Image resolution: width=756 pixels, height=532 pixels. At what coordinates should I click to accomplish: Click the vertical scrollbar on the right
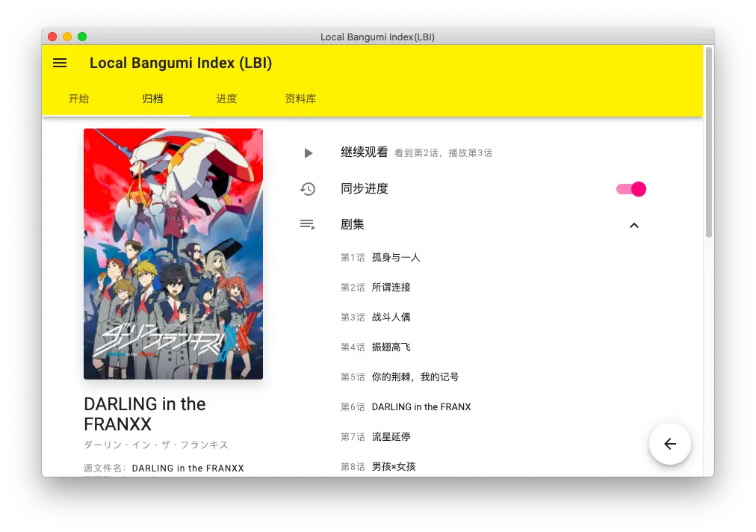[x=709, y=142]
